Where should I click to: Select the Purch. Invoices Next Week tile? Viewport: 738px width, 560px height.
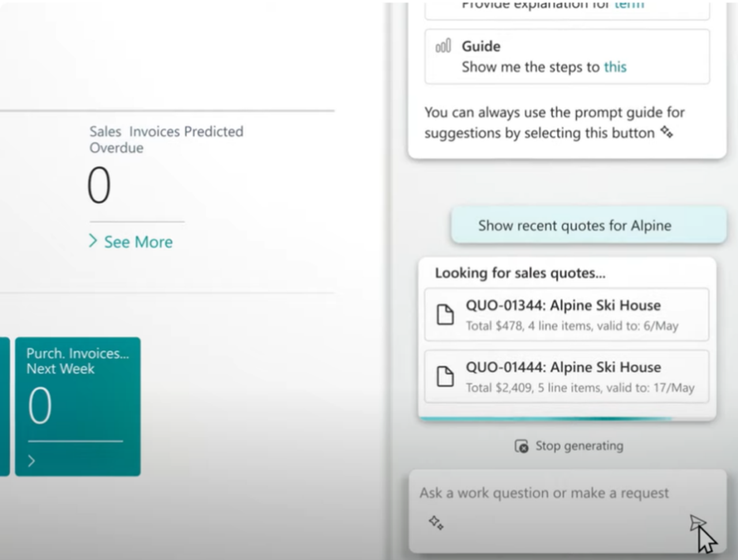coord(77,406)
